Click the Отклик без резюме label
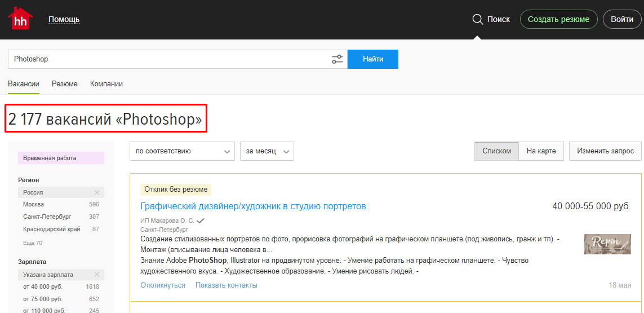The image size is (644, 313). (176, 189)
